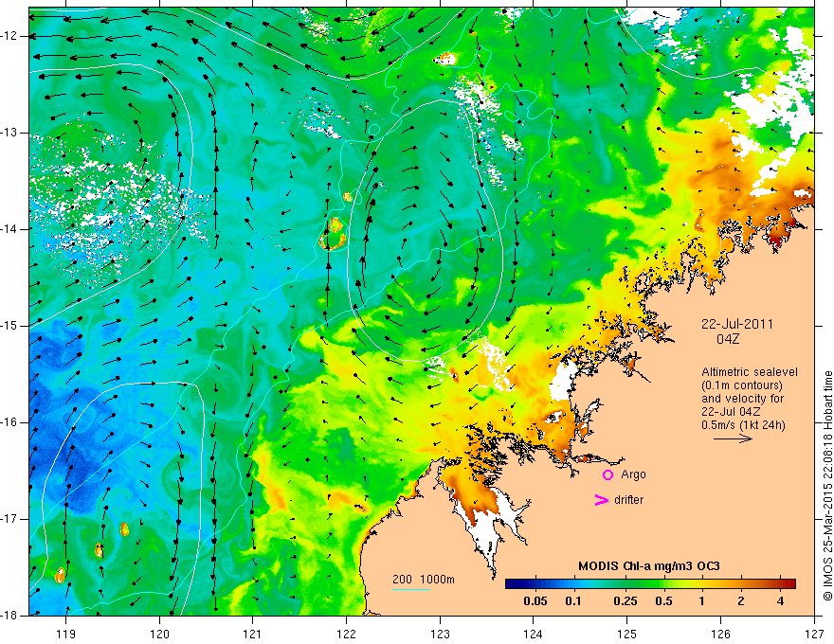The width and height of the screenshot is (834, 644).
Task: Click the latitude label '-18'
Action: click(10, 616)
